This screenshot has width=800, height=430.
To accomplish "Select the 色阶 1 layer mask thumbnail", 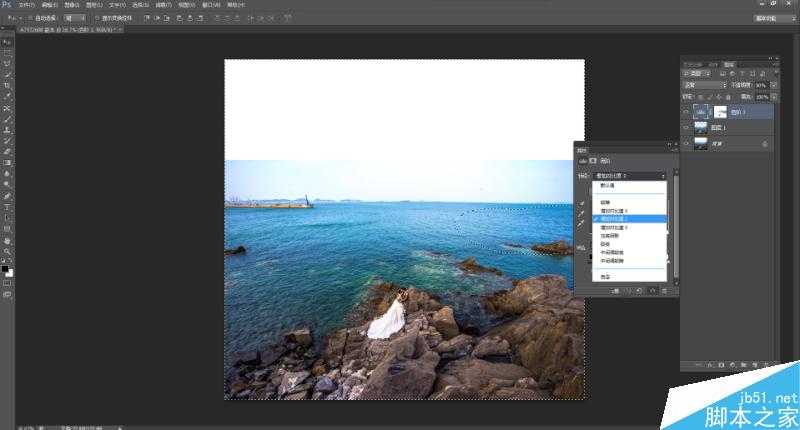I will [x=720, y=112].
